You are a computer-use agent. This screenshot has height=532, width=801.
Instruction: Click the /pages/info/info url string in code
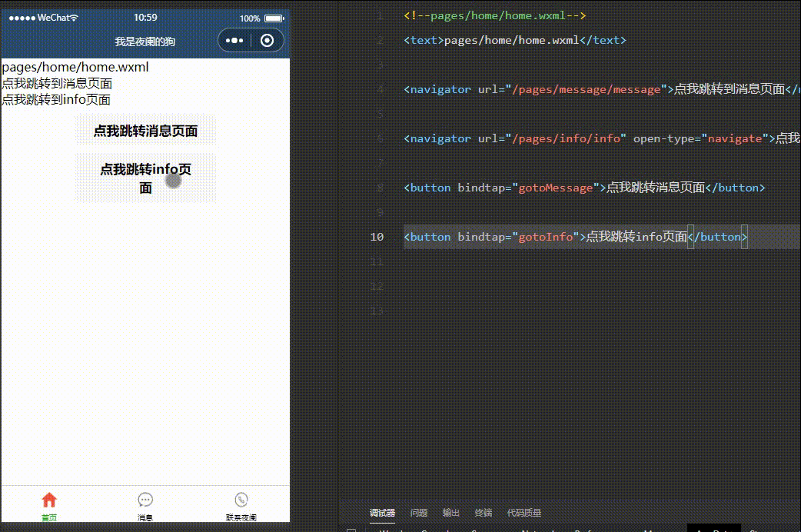tap(566, 138)
